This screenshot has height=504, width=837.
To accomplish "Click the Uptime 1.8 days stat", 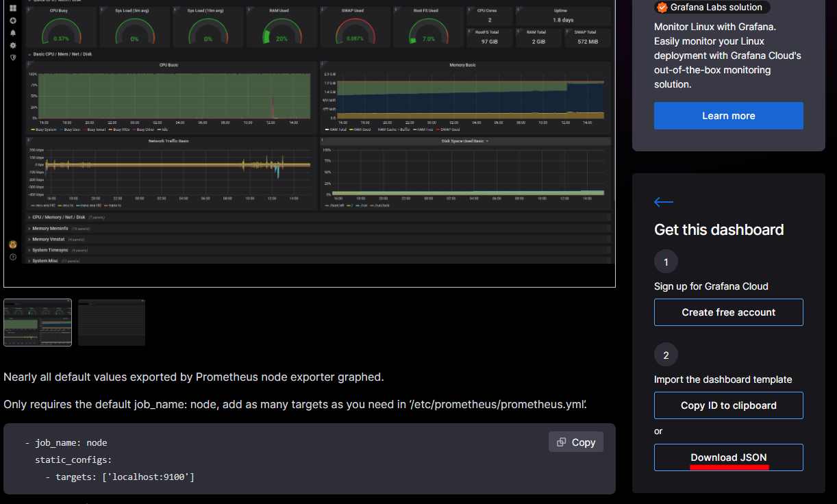I will point(563,16).
